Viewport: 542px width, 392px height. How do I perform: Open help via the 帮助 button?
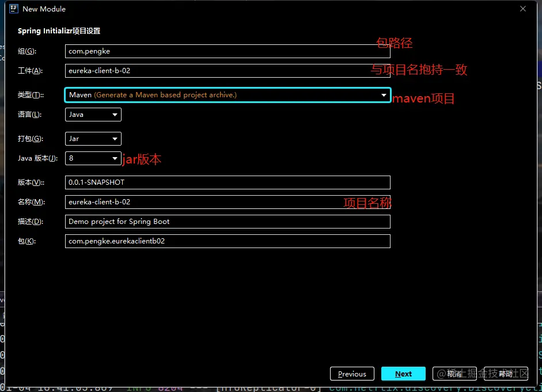pyautogui.click(x=506, y=374)
